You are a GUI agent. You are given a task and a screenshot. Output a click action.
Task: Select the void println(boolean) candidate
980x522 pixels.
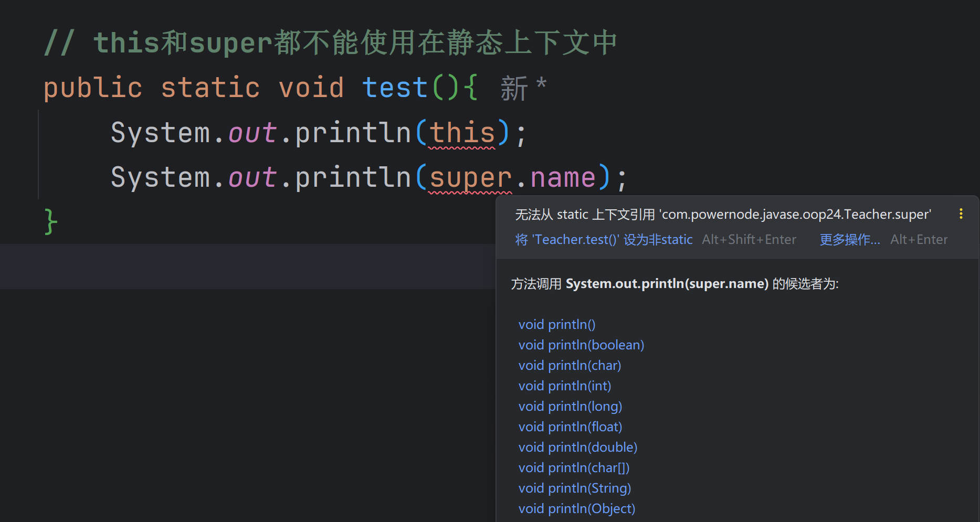point(581,345)
